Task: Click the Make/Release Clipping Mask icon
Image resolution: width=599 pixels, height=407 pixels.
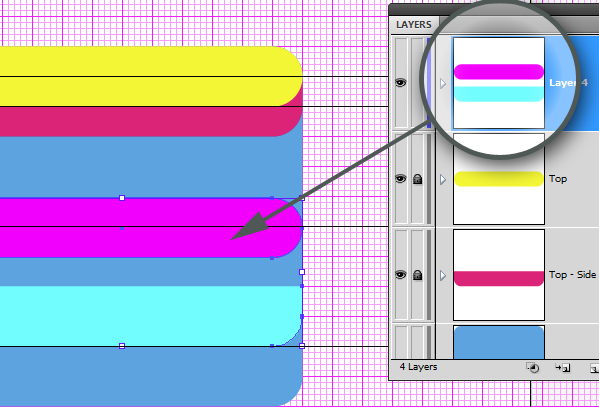Action: (x=533, y=367)
